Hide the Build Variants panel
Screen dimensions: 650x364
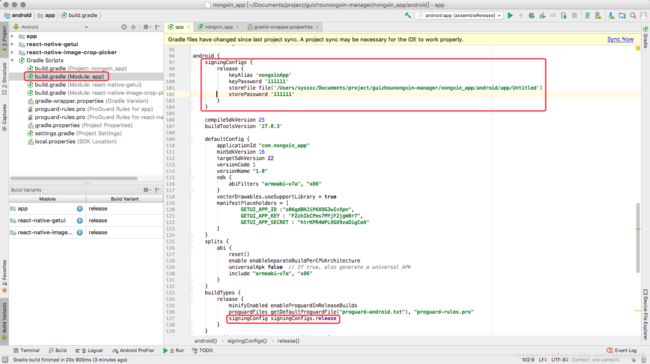[x=157, y=190]
